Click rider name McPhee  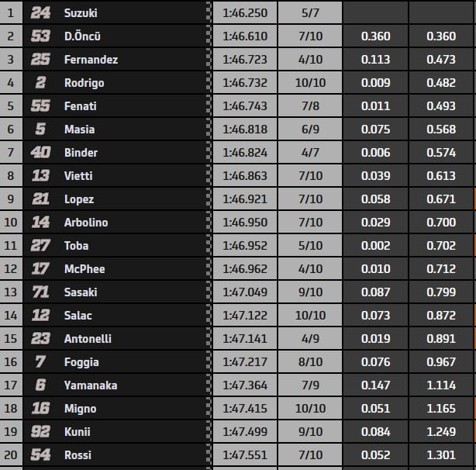point(85,269)
